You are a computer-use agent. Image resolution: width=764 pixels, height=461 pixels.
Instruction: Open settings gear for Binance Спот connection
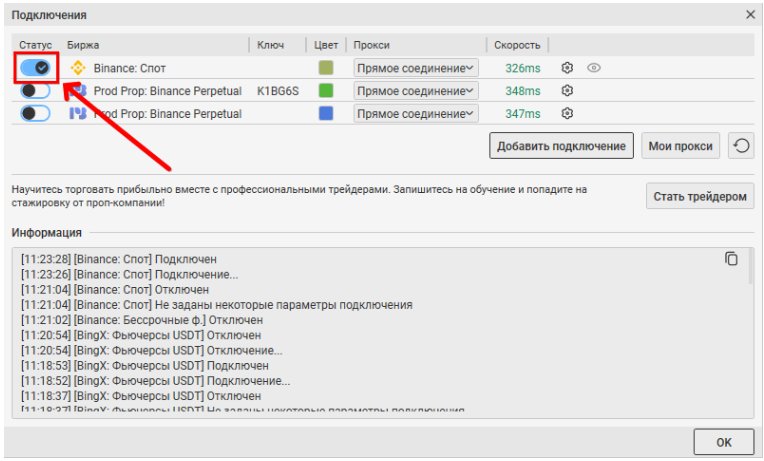click(x=567, y=68)
